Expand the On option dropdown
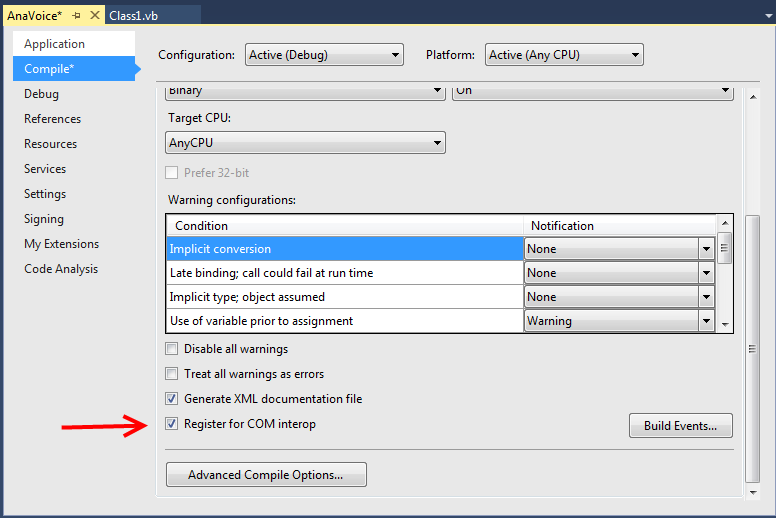 tap(593, 92)
